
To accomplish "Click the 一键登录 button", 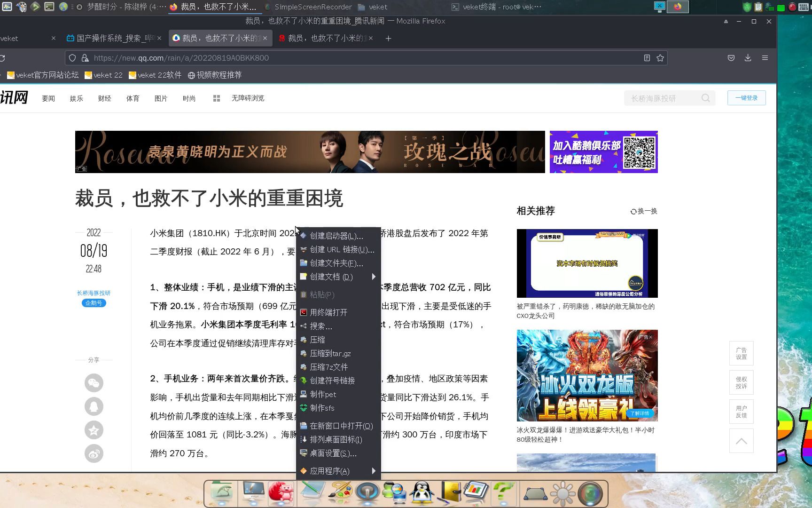I will tap(747, 98).
